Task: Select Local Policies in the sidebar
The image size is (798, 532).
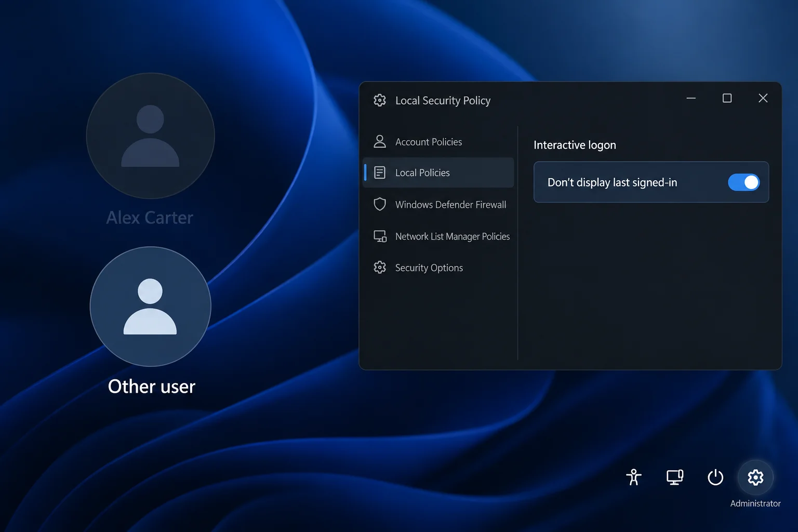Action: tap(438, 172)
